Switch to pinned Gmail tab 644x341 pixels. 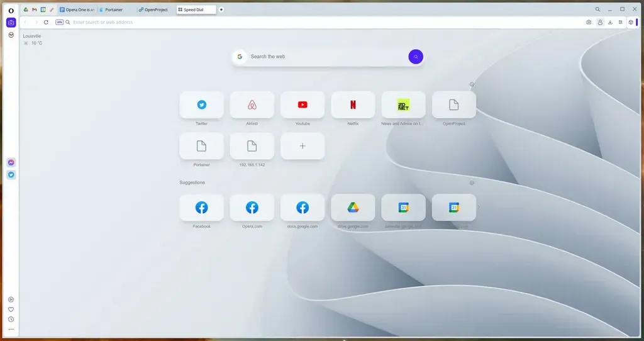coord(35,9)
